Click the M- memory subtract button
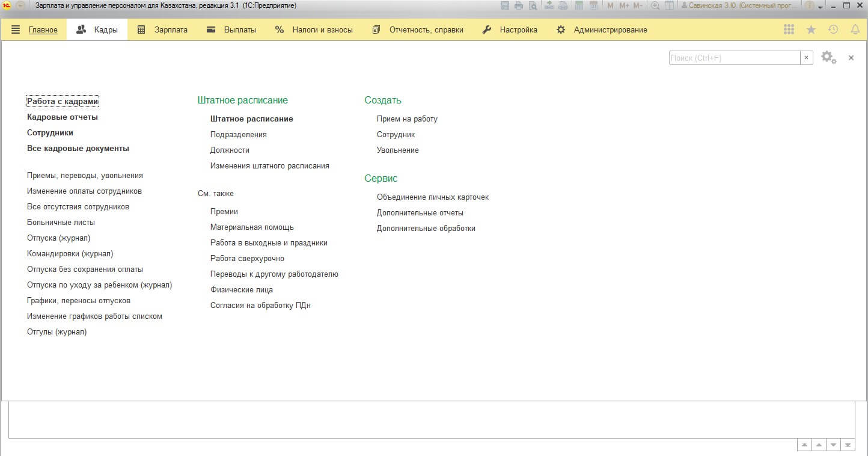The width and height of the screenshot is (868, 456). pos(638,5)
